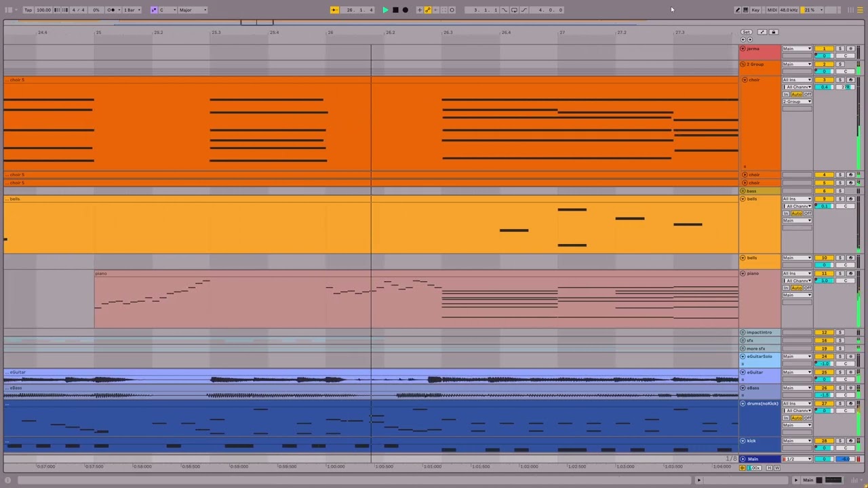Open the root note C dropdown
The height and width of the screenshot is (488, 868).
tap(166, 10)
